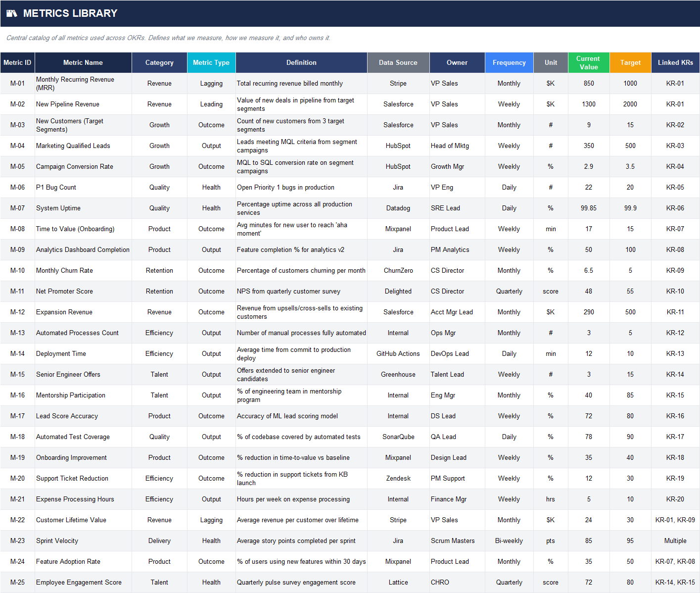The height and width of the screenshot is (593, 700).
Task: Click the orange Target header cell
Action: click(630, 62)
